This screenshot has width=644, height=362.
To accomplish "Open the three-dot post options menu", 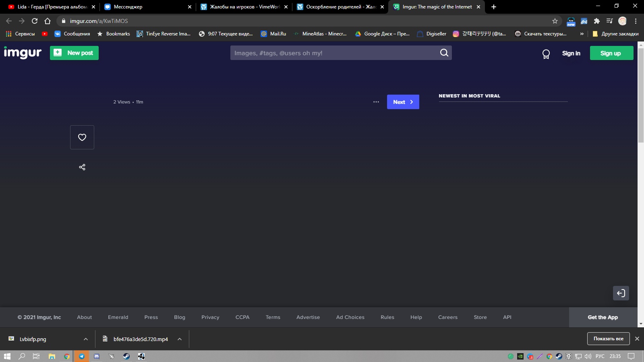I will (x=376, y=102).
